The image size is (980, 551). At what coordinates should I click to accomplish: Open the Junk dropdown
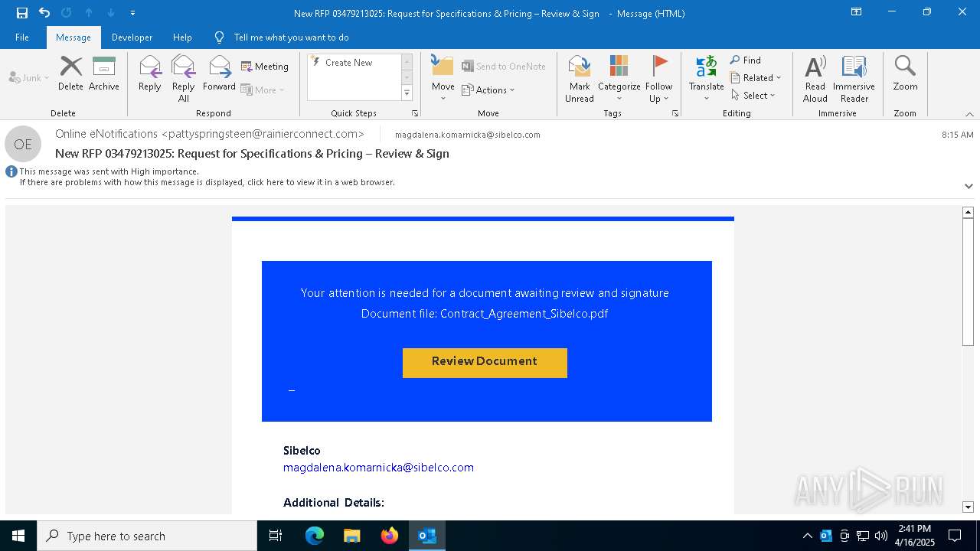click(28, 77)
